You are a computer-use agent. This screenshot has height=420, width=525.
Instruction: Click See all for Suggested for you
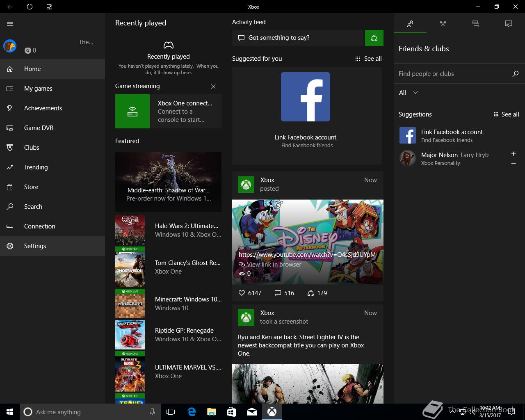pos(368,59)
